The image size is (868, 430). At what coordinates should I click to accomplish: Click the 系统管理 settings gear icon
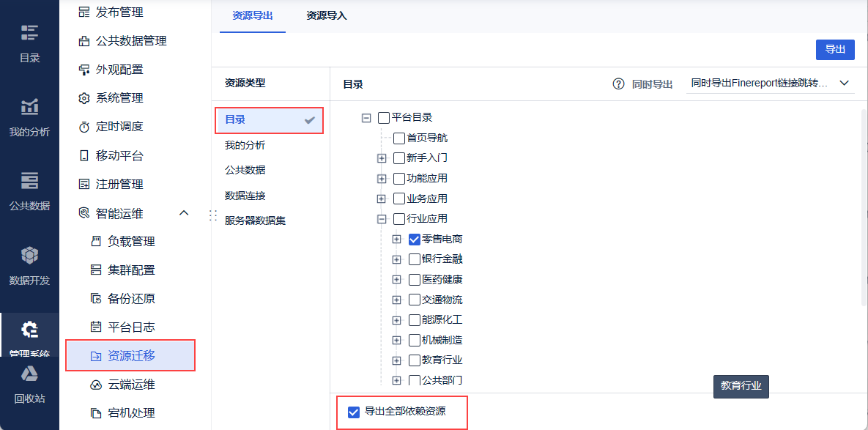tap(84, 98)
